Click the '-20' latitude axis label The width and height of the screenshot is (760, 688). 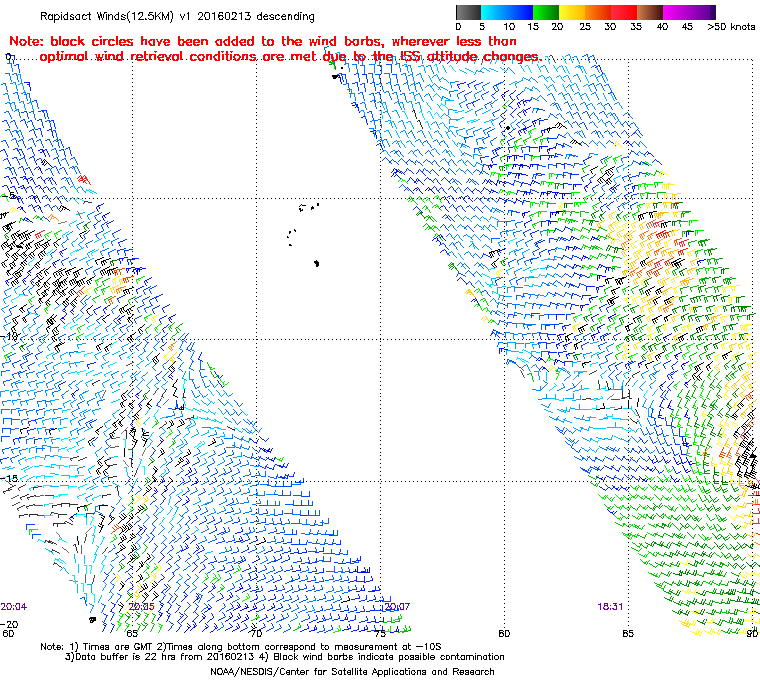[x=9, y=624]
